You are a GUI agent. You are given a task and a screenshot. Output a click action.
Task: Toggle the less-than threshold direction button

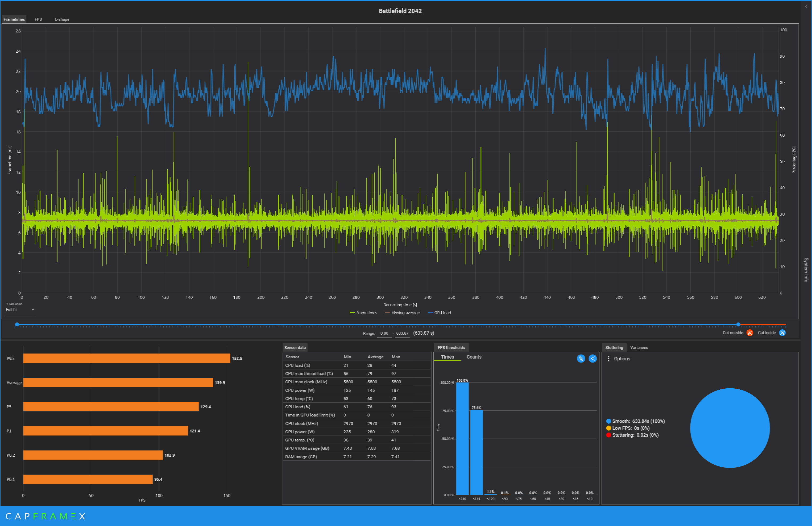[x=593, y=359]
